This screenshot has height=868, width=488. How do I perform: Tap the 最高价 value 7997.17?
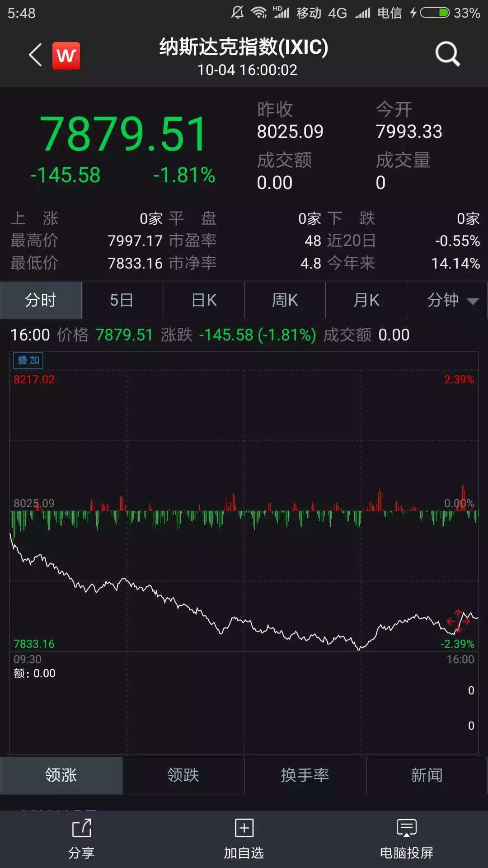click(135, 241)
